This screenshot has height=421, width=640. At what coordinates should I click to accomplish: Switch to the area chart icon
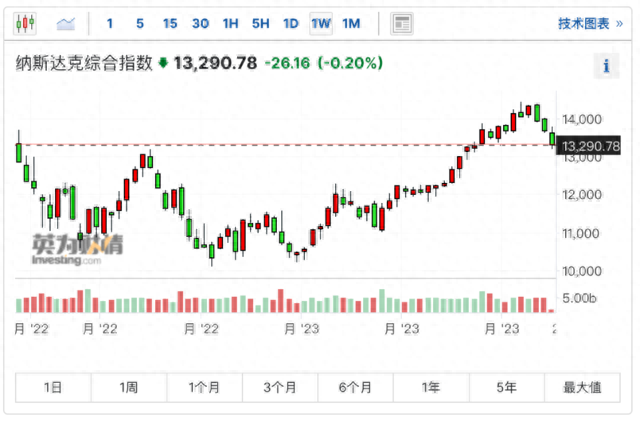[66, 24]
